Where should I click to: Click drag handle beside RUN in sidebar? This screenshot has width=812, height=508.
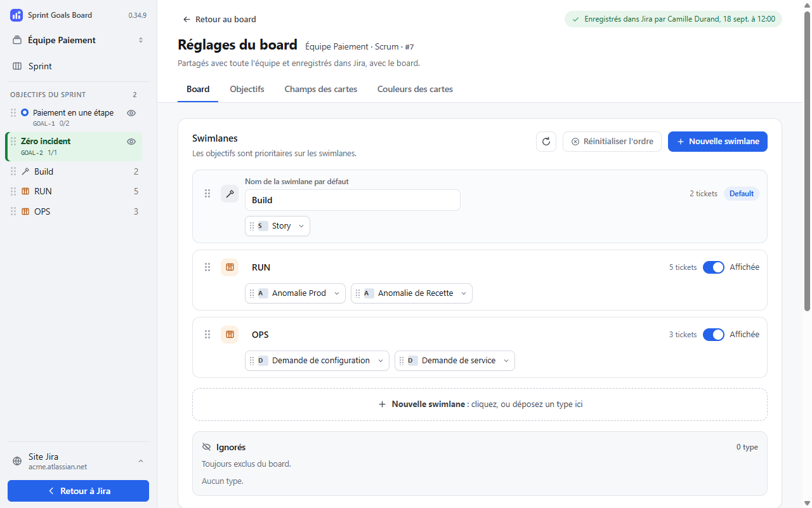pos(13,191)
